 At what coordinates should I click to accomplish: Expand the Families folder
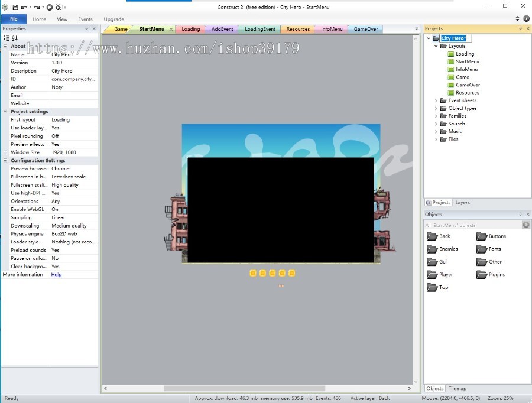[x=436, y=116]
